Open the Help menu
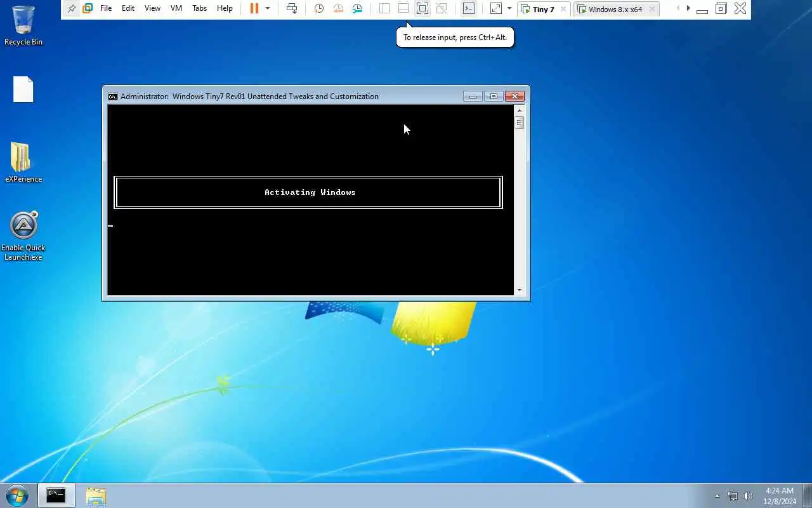 pos(225,8)
